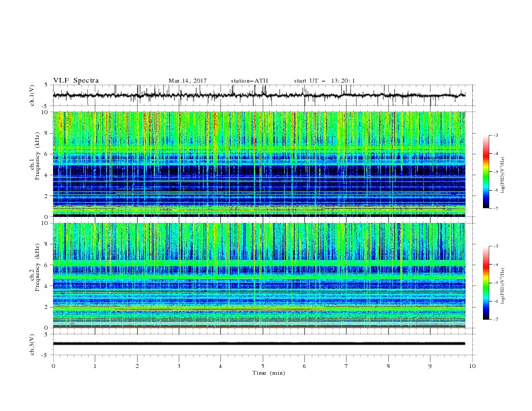The image size is (532, 411).
Task: Click ch.1 'Frequency (kHz)' axis label
Action: pyautogui.click(x=38, y=155)
